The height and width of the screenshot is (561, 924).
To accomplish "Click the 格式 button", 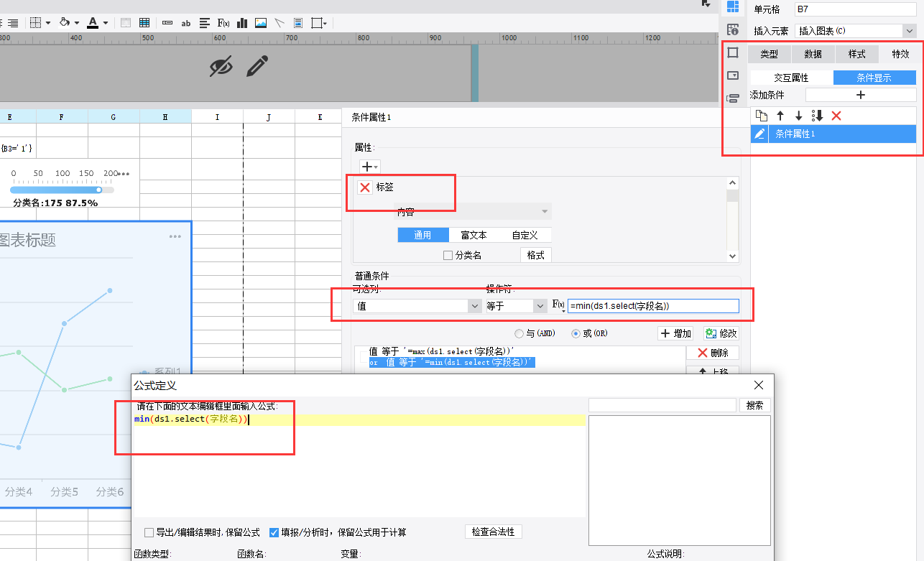I will point(535,255).
